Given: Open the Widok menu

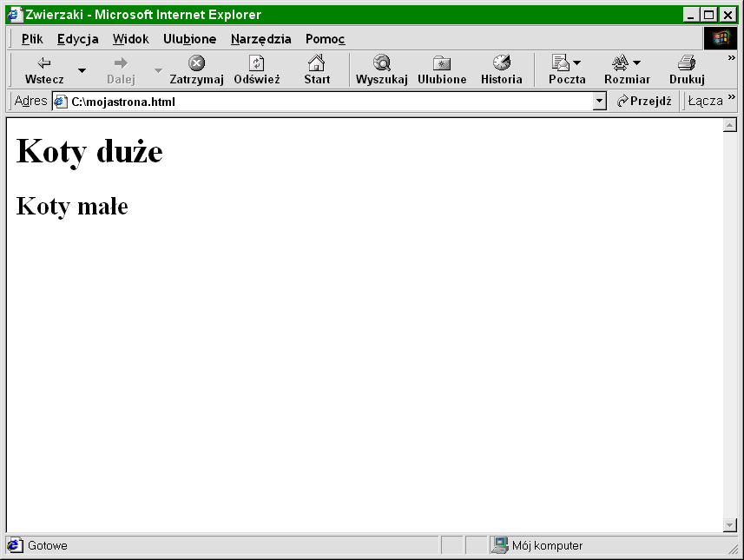Looking at the screenshot, I should 130,39.
